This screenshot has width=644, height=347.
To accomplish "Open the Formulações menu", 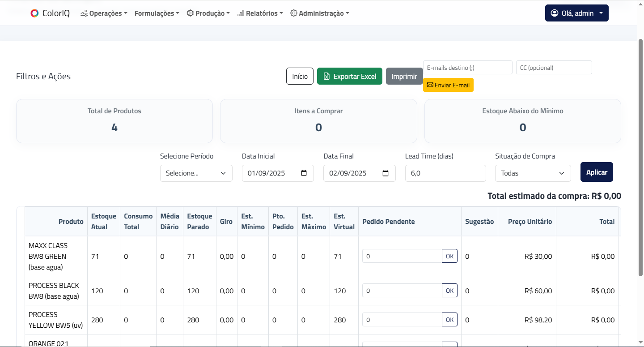I will tap(157, 13).
